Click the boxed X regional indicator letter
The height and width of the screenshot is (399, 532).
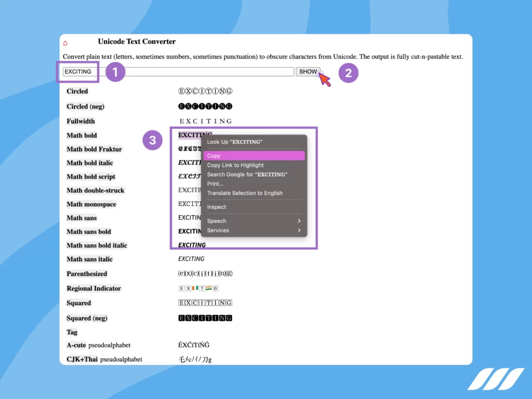(189, 288)
